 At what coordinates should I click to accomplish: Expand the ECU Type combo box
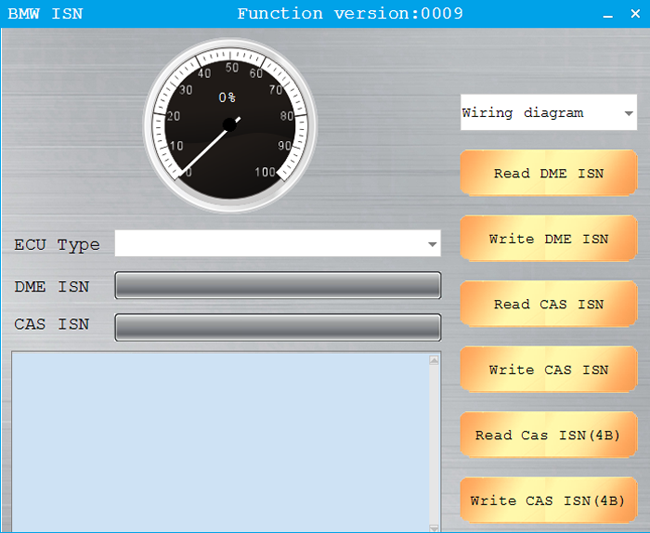click(x=278, y=243)
